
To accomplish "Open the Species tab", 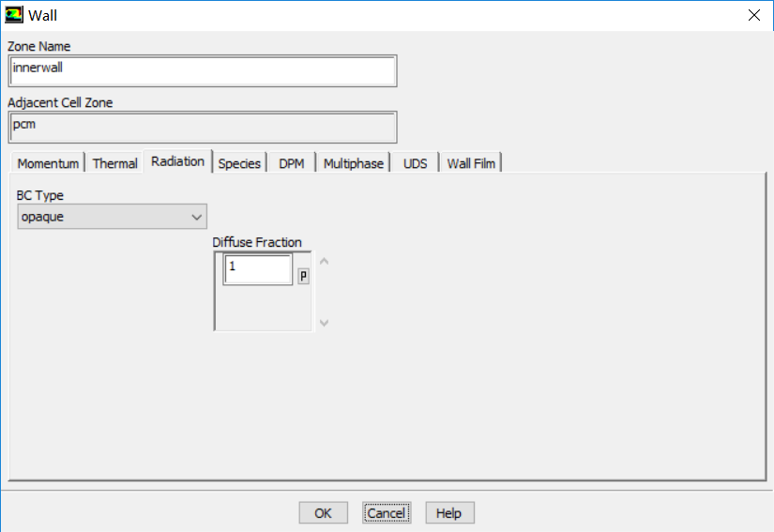I will [239, 163].
